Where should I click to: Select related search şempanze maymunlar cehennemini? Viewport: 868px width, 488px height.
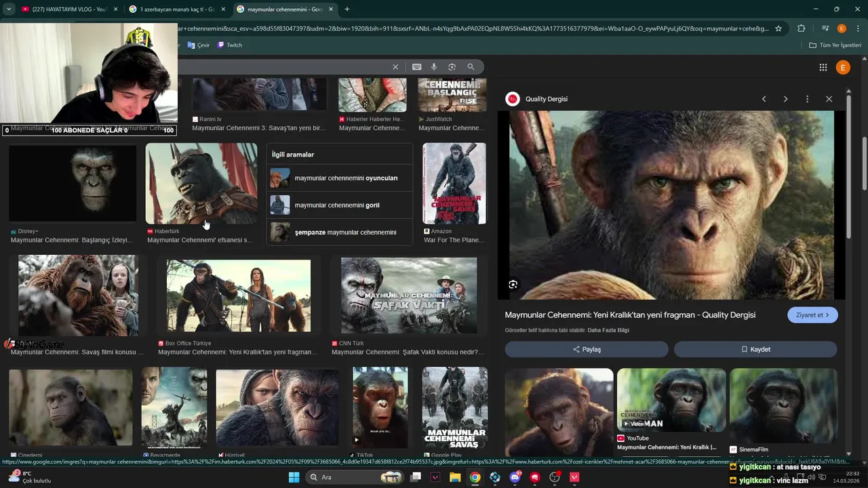point(340,232)
